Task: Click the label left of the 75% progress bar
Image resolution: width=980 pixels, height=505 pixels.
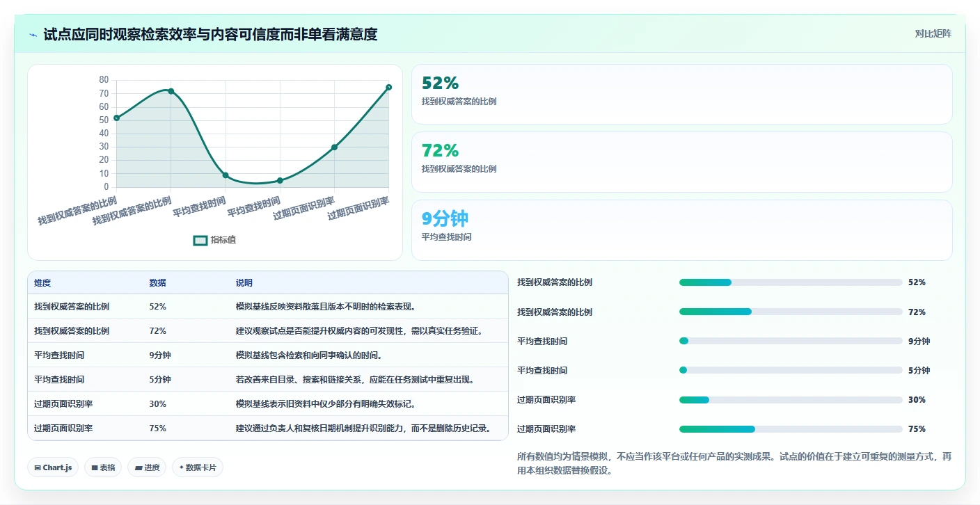Action: [546, 428]
